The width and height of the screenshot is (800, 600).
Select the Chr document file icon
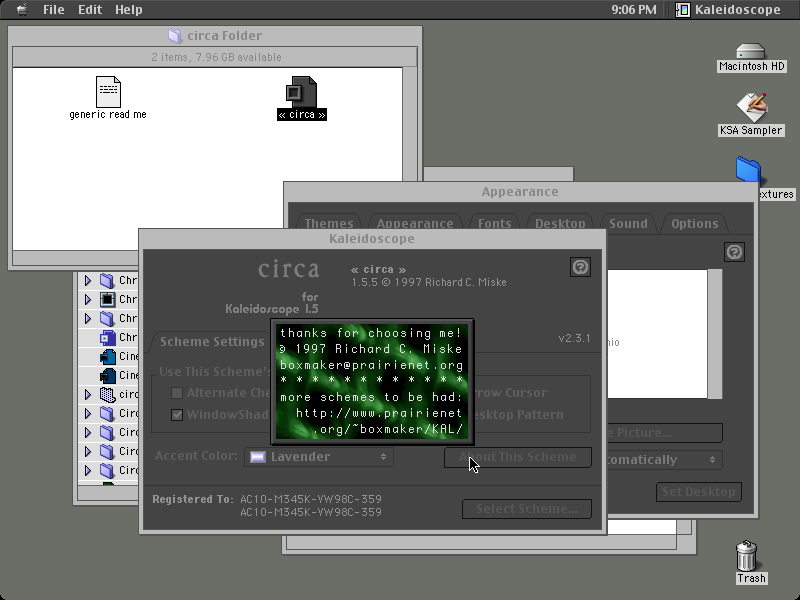point(107,337)
